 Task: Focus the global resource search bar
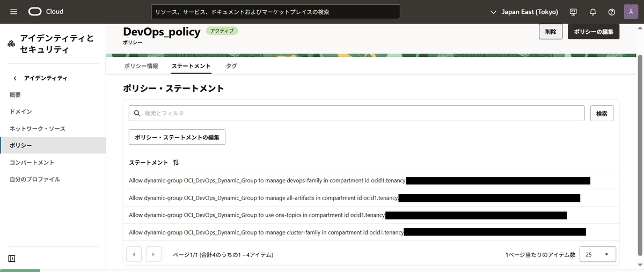[275, 12]
